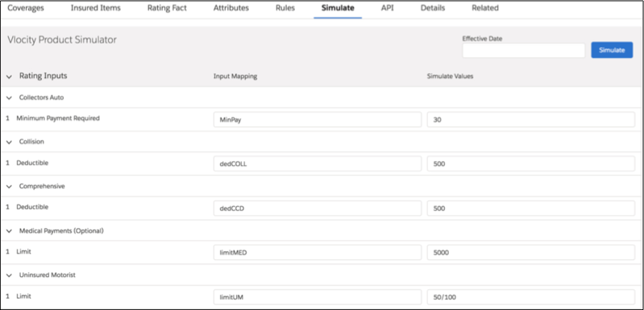Select the Rules tab

pyautogui.click(x=285, y=8)
